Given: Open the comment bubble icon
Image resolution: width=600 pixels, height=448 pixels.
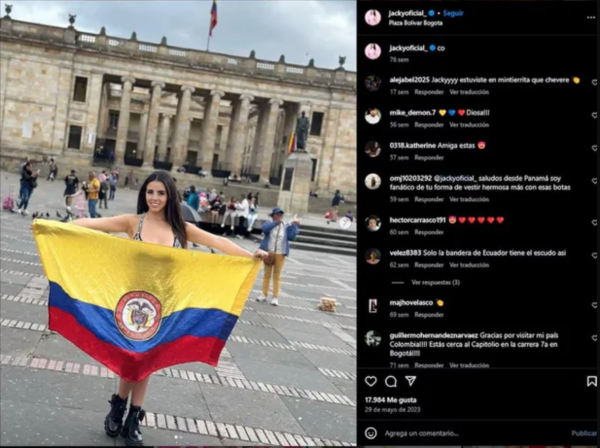Looking at the screenshot, I should click(391, 381).
